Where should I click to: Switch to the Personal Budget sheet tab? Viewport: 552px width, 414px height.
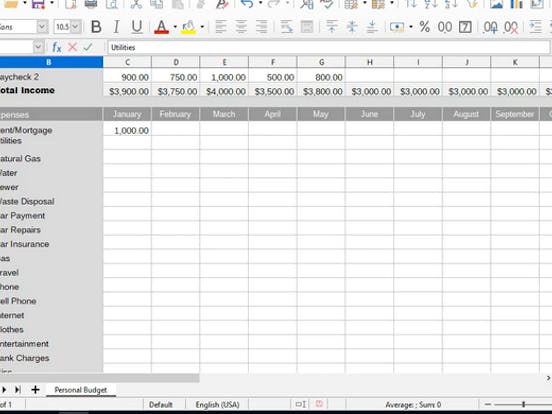[81, 390]
